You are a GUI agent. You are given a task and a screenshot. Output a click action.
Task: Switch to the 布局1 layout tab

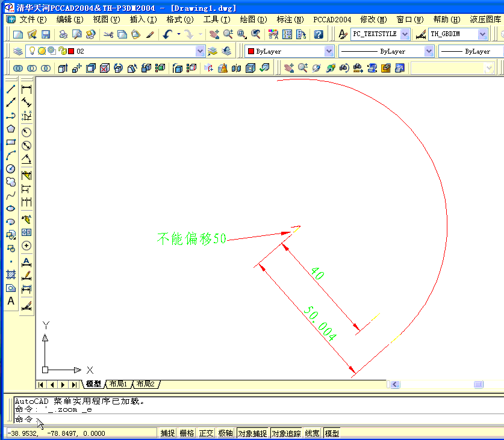pyautogui.click(x=118, y=384)
